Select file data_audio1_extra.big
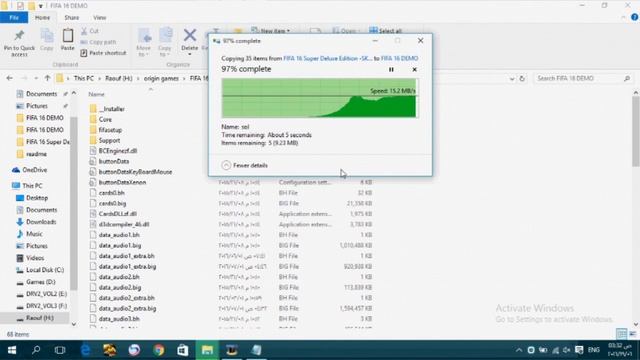640x360 pixels. coord(123,267)
